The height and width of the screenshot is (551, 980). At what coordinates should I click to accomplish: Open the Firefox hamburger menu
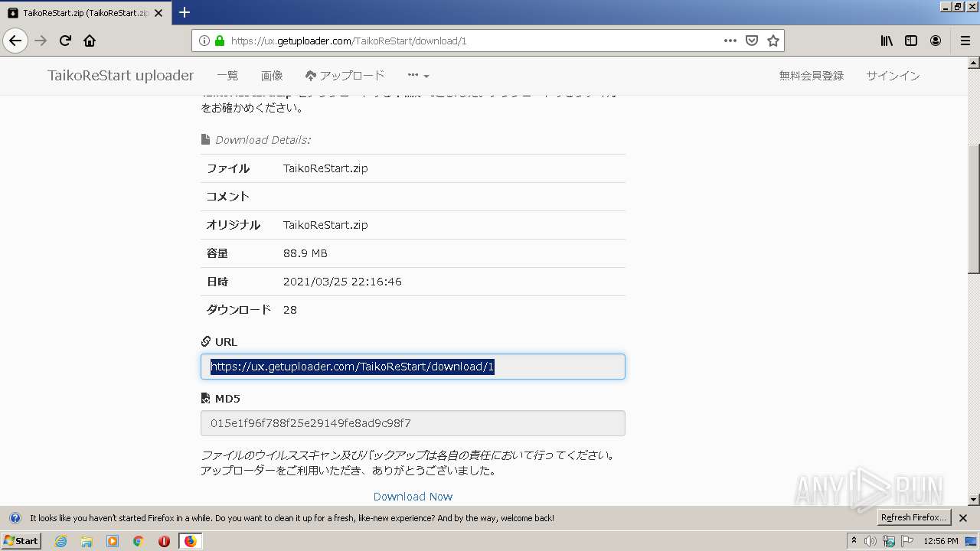click(965, 41)
